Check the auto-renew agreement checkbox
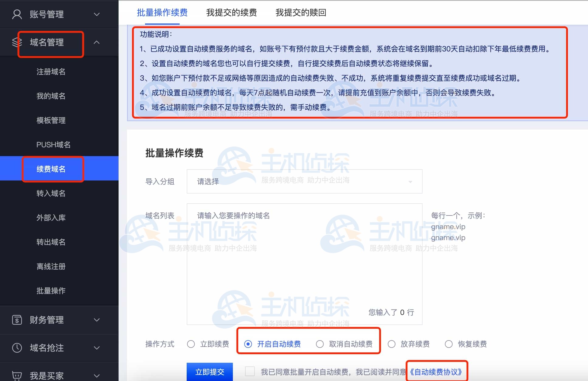This screenshot has width=588, height=381. tap(250, 372)
